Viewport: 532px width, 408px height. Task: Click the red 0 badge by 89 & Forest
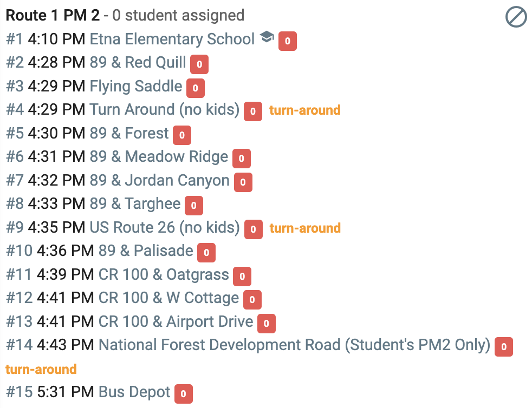tap(182, 135)
